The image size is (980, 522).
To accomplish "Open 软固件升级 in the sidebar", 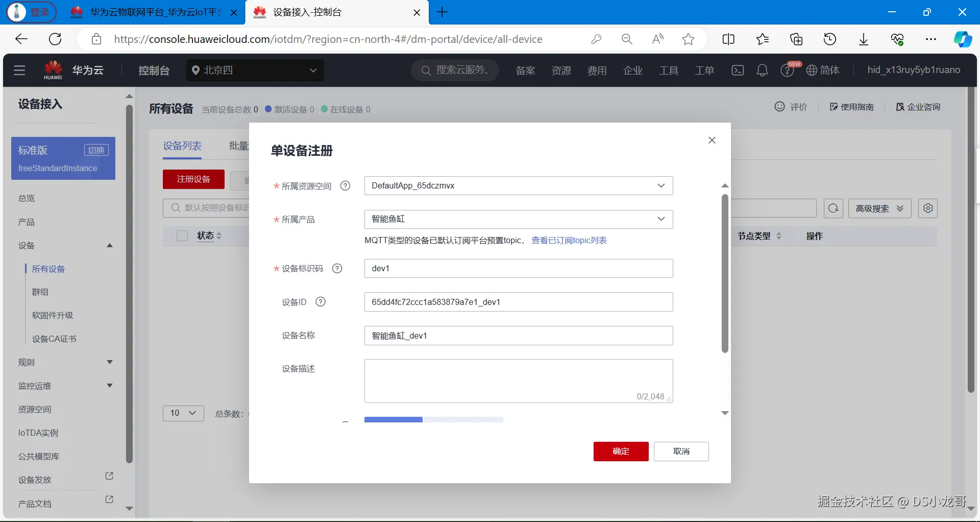I will (x=53, y=316).
